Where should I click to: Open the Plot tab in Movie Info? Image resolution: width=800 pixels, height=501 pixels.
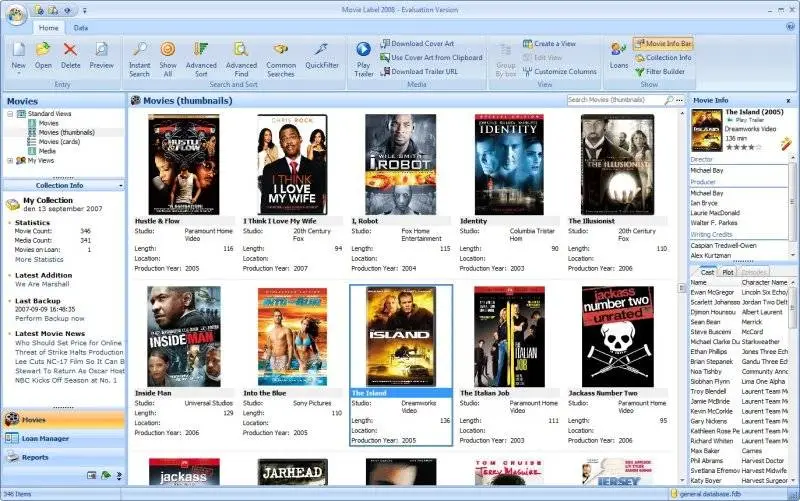728,272
